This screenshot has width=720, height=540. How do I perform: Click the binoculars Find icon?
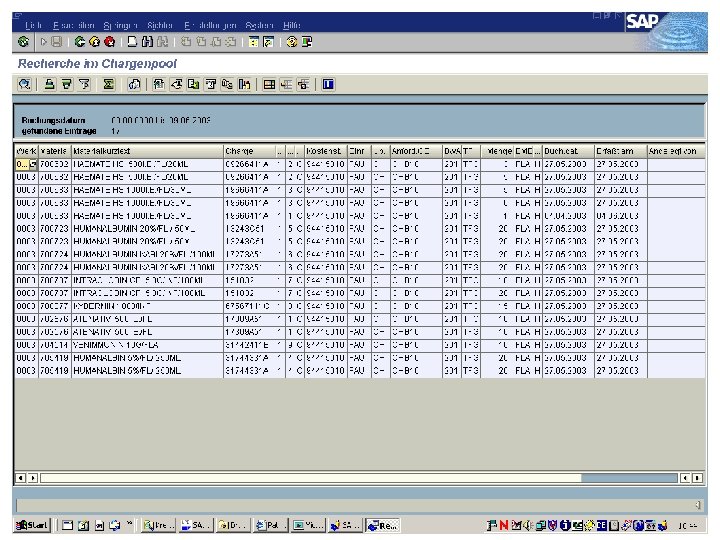pos(147,42)
